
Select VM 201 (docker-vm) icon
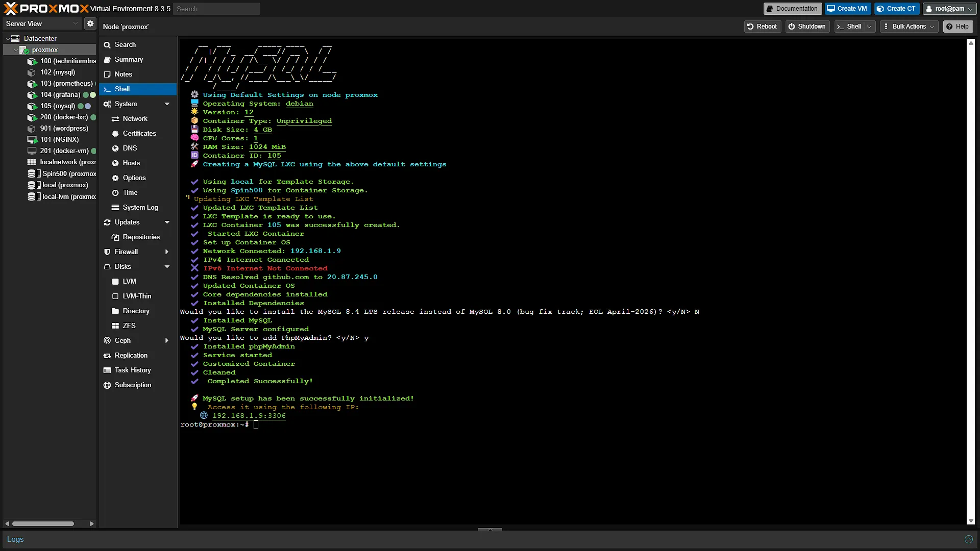tap(32, 151)
